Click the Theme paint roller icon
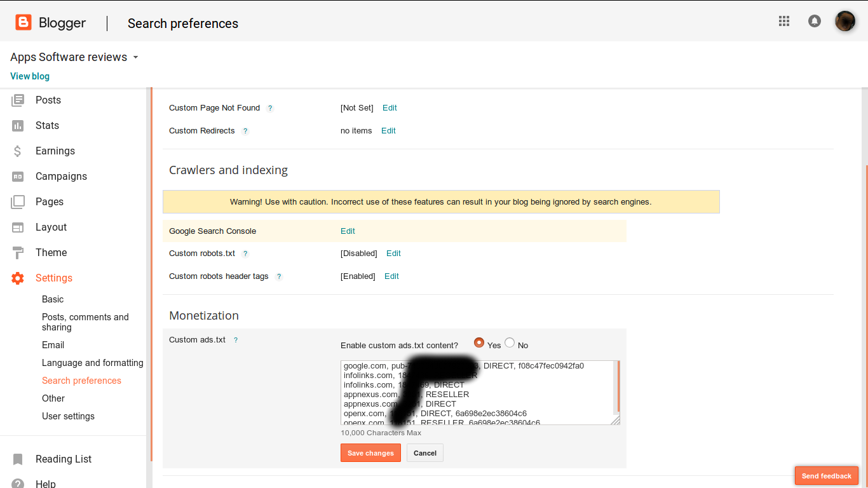 [18, 252]
